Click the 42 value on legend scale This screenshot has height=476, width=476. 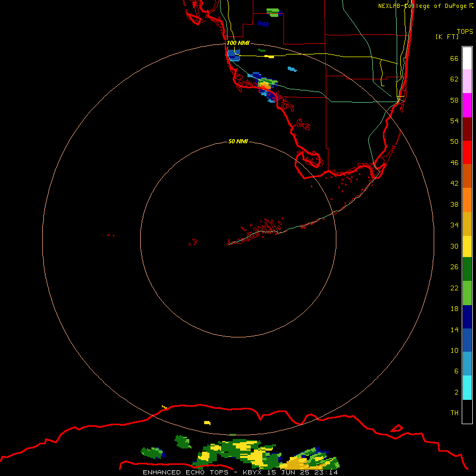pyautogui.click(x=454, y=183)
